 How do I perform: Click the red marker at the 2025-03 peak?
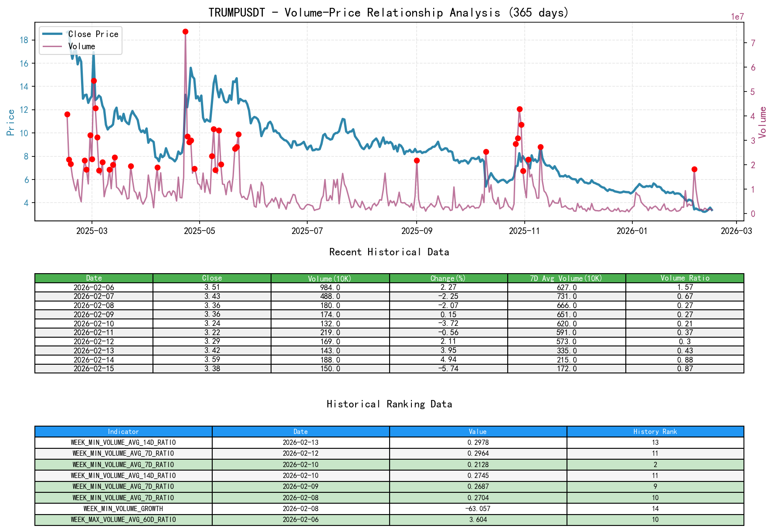(x=93, y=81)
